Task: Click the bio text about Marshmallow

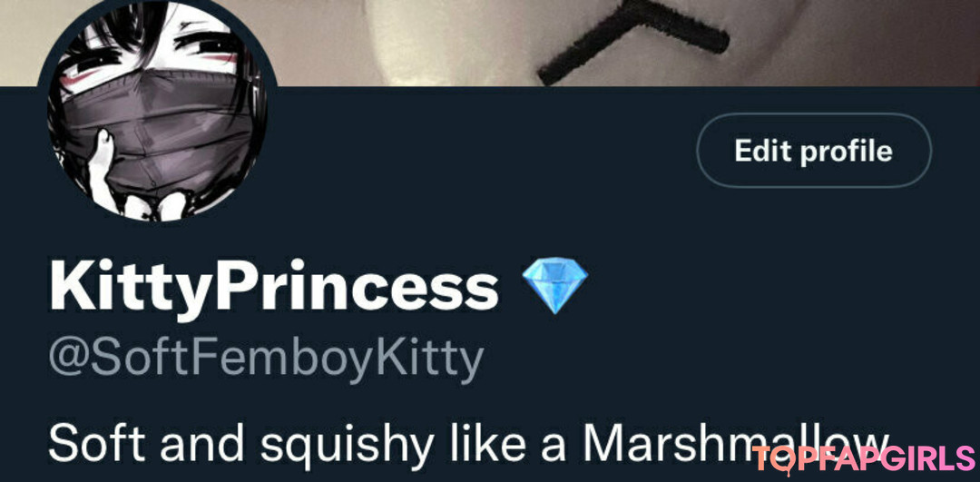Action: pyautogui.click(x=469, y=444)
